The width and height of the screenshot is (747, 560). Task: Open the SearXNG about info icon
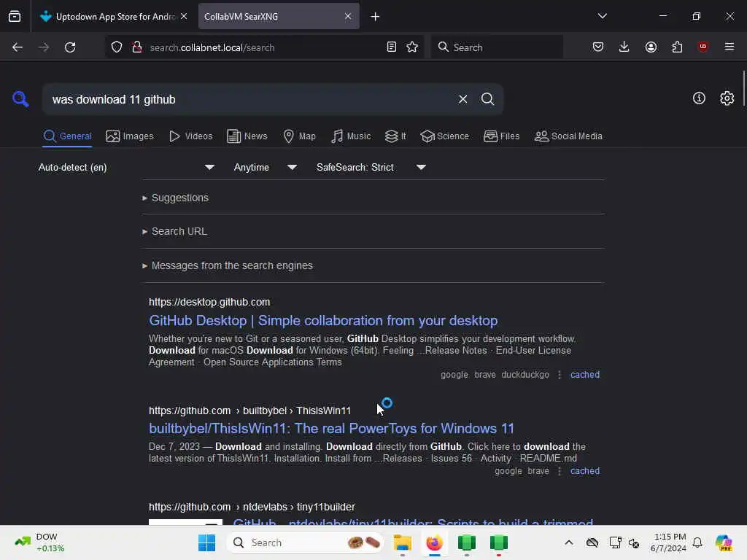699,98
